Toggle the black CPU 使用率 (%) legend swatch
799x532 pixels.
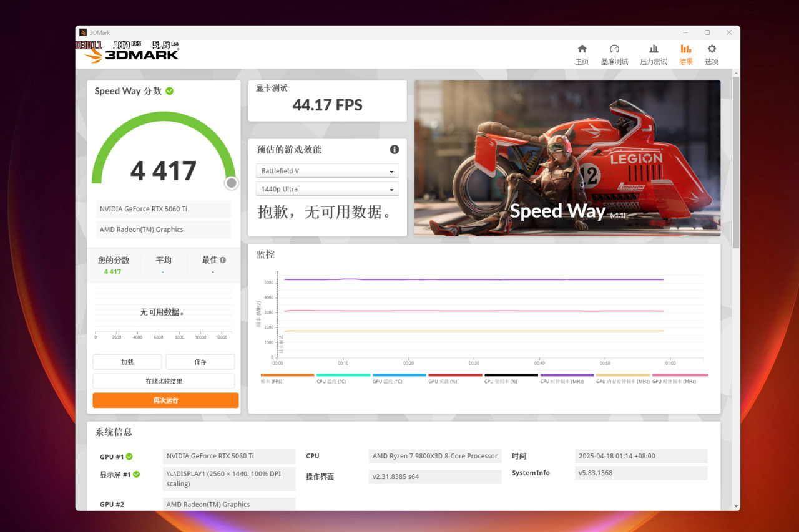pos(511,375)
